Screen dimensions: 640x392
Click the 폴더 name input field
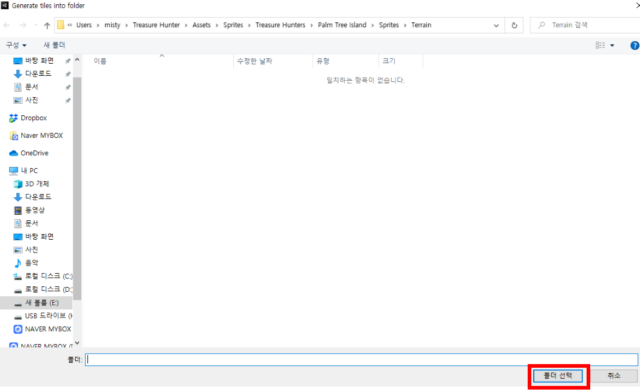tap(361, 360)
